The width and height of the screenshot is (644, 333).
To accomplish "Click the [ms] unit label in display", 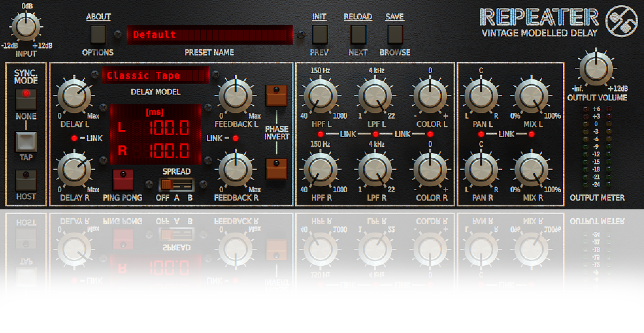I will click(155, 112).
